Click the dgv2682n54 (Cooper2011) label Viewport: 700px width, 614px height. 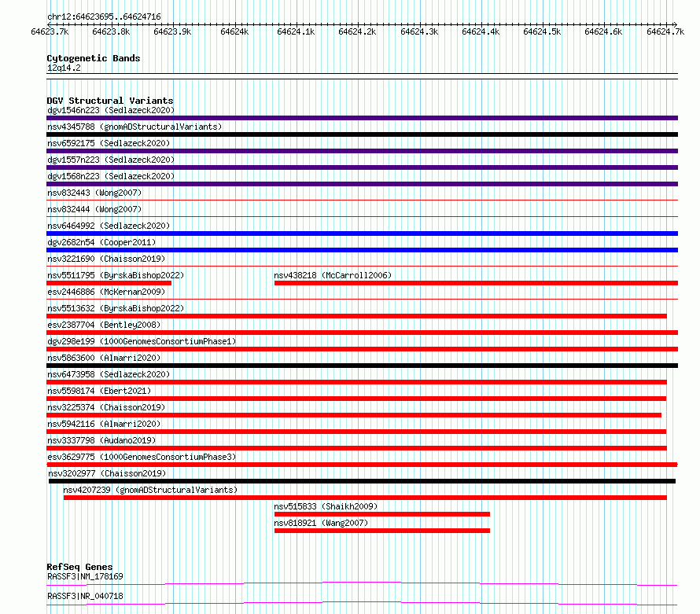click(101, 242)
